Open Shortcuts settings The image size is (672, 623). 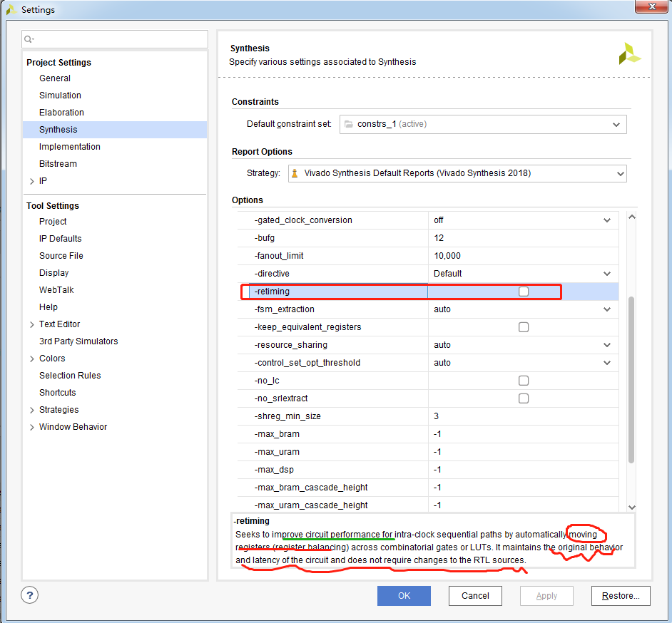pos(58,393)
